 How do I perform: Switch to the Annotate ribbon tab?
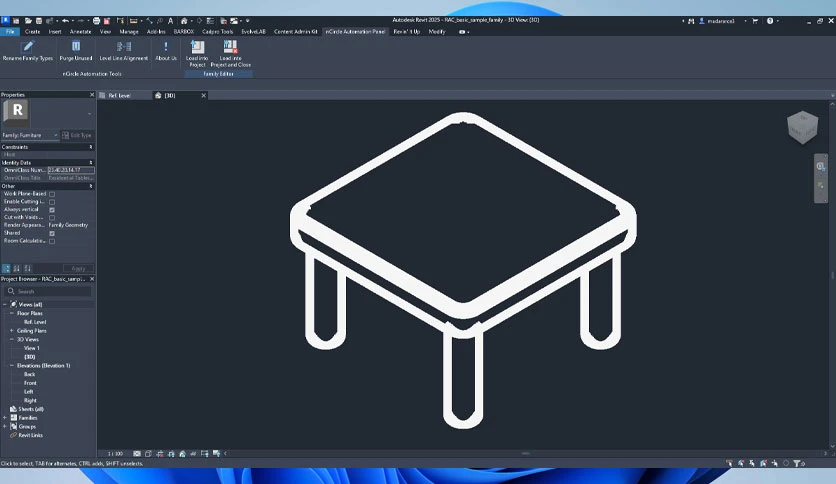pos(81,32)
